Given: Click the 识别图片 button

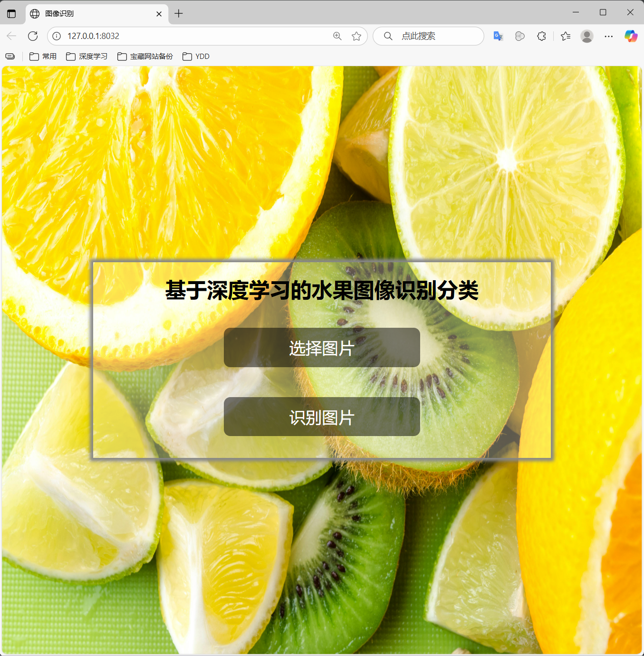Looking at the screenshot, I should pyautogui.click(x=322, y=417).
